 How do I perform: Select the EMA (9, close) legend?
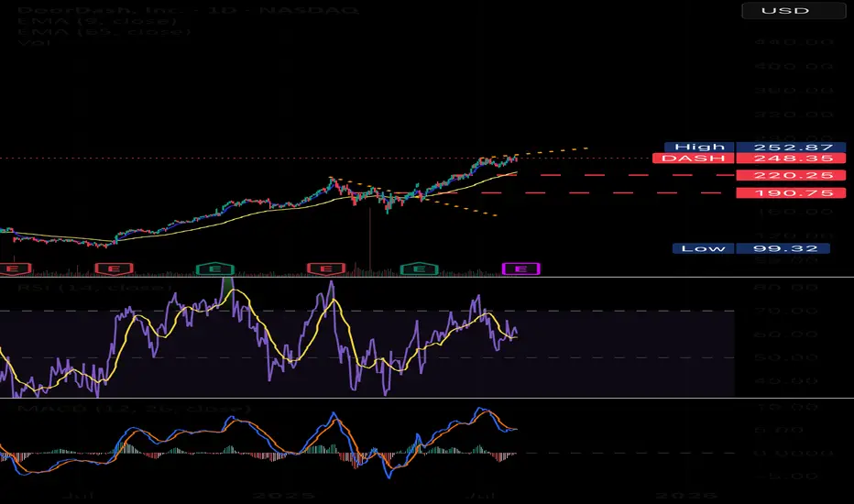tap(97, 21)
